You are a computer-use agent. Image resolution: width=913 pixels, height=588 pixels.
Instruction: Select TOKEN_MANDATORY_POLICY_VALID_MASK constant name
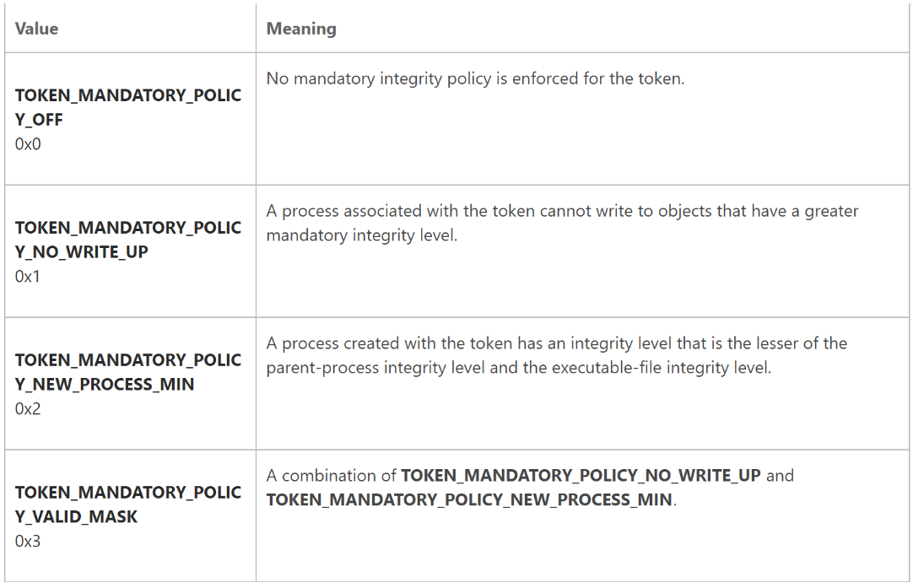click(128, 504)
